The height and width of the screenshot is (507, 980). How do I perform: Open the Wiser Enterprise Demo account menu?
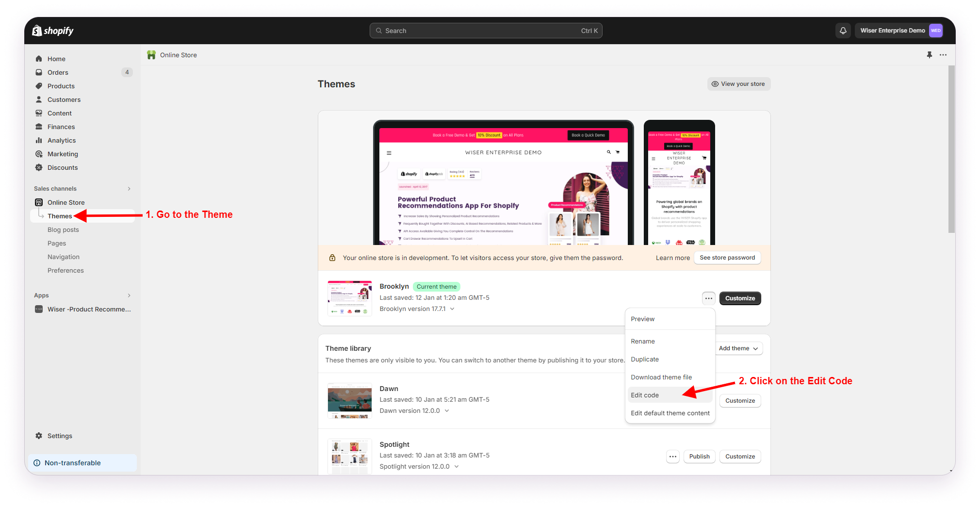(x=900, y=31)
